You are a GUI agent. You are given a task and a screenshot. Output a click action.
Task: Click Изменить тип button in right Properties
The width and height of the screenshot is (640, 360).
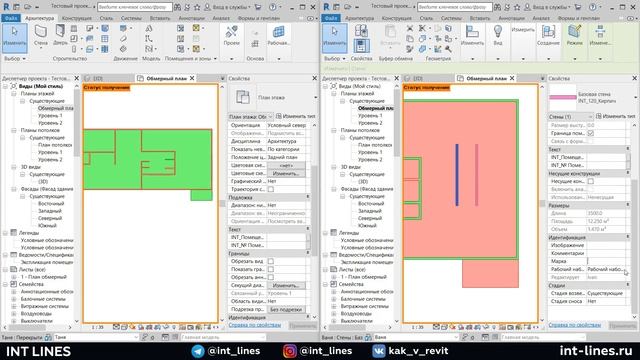[615, 116]
